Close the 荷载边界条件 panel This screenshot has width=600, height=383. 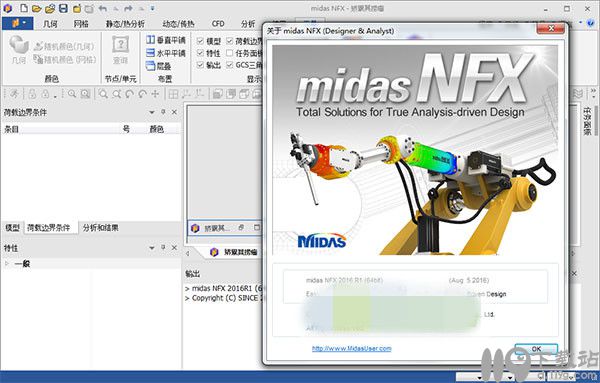coord(174,112)
